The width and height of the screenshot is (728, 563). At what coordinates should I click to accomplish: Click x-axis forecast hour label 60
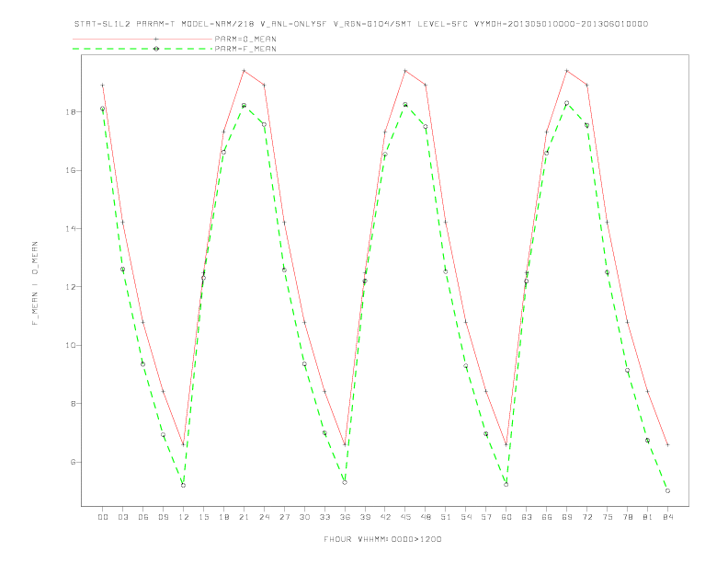coord(506,517)
